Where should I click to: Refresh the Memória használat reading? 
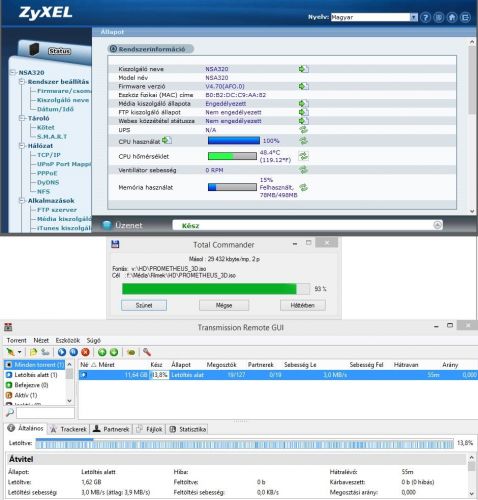pos(303,187)
